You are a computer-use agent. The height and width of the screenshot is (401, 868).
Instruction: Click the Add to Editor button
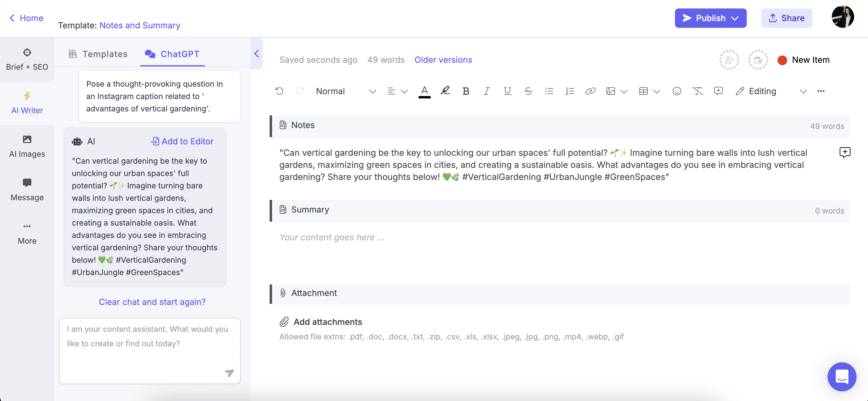pos(182,141)
